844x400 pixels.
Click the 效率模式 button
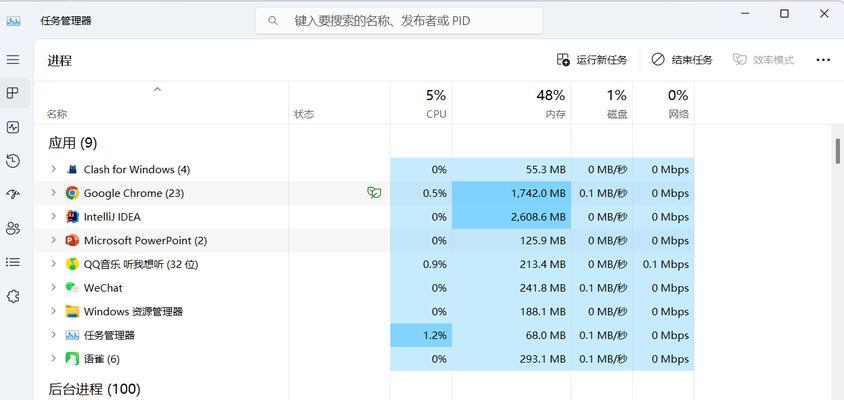763,60
